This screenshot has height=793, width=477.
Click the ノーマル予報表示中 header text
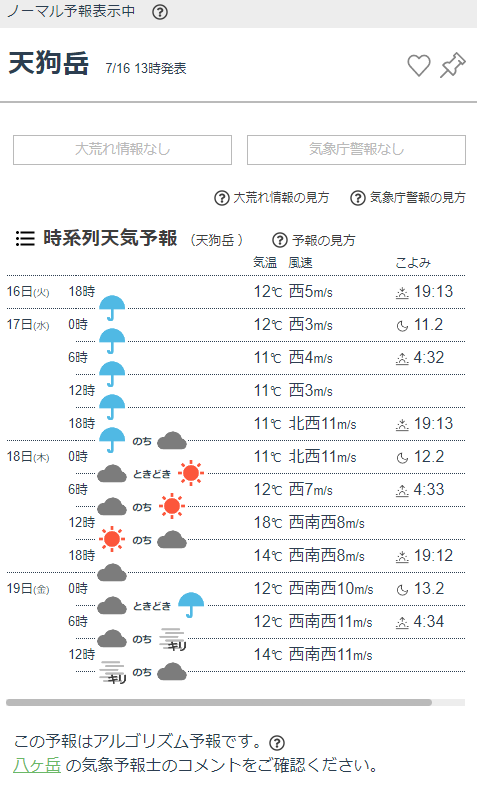point(71,11)
